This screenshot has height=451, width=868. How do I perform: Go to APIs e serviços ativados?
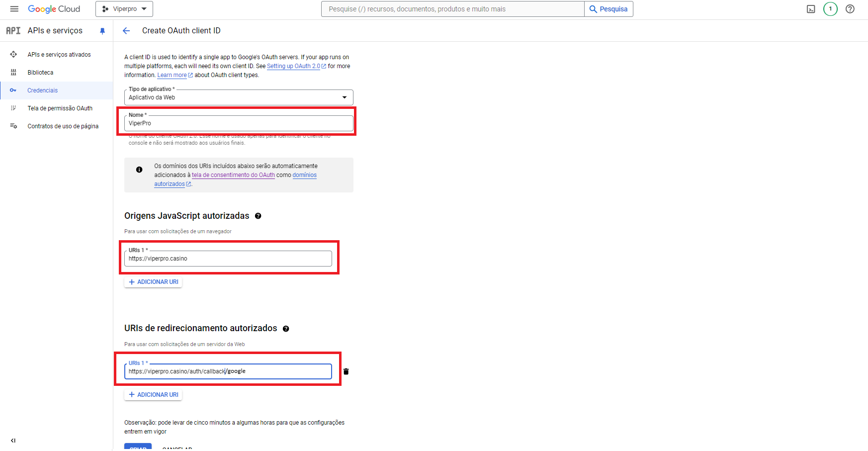pyautogui.click(x=59, y=55)
